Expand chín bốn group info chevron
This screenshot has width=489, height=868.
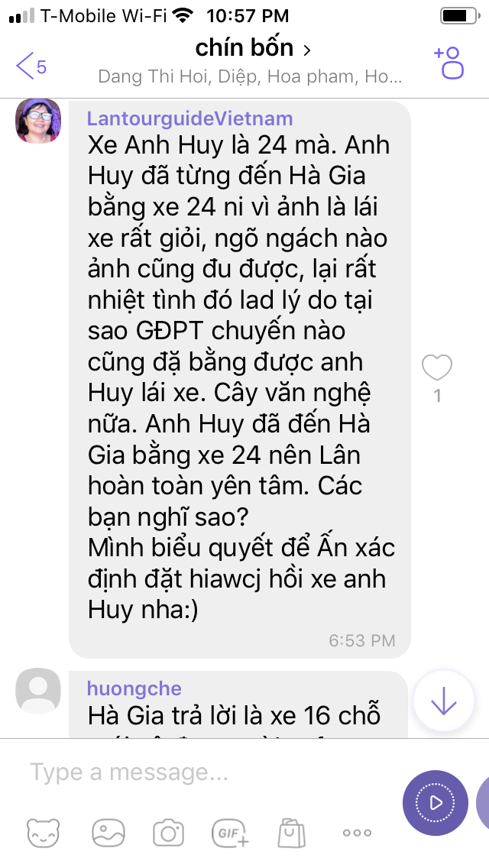pos(307,50)
